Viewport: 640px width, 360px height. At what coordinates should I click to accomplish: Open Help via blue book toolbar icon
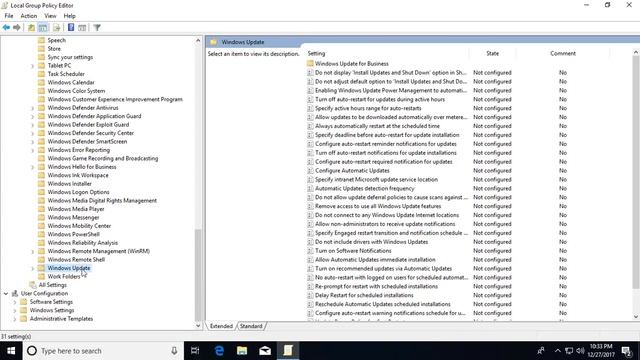(71, 28)
